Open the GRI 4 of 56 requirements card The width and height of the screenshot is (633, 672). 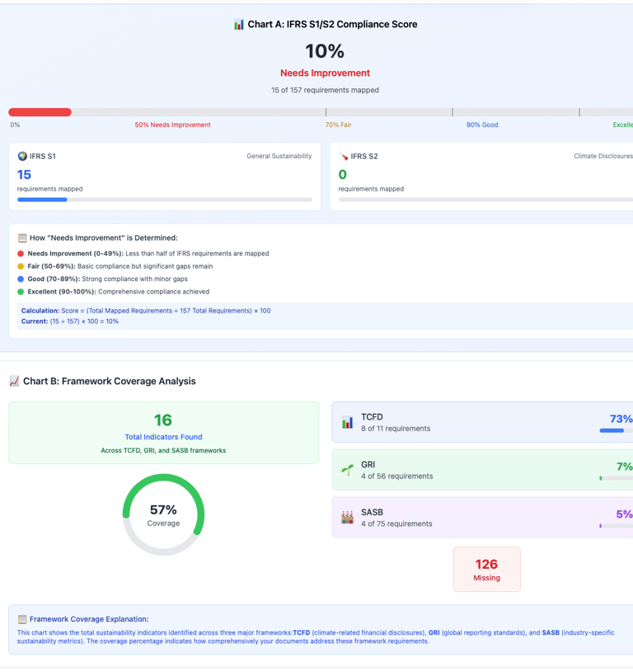(x=482, y=470)
